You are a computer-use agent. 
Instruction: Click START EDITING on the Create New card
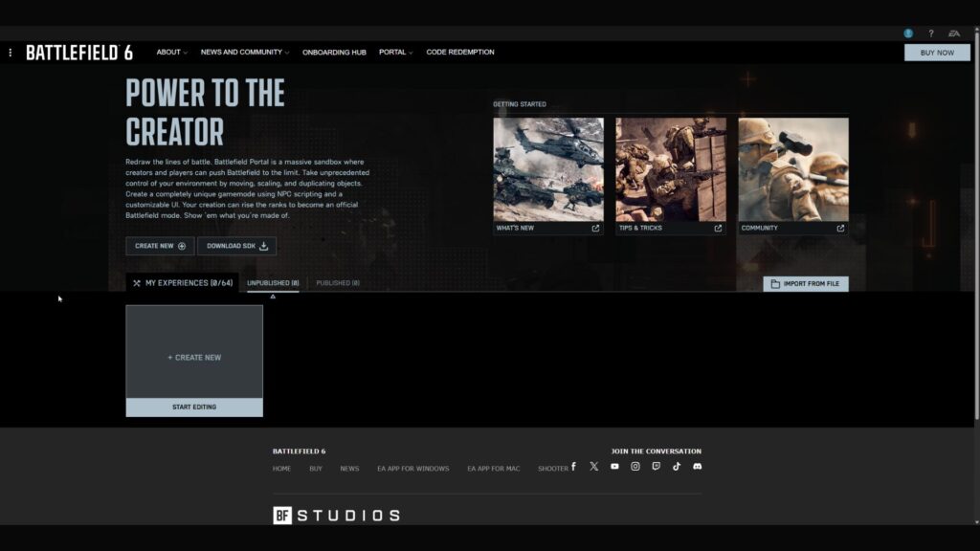tap(193, 407)
